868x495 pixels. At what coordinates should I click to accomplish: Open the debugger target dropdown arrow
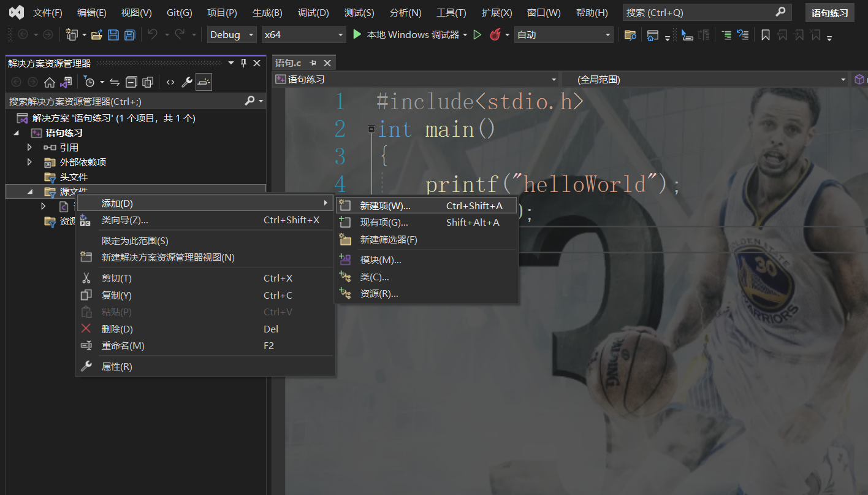(465, 35)
